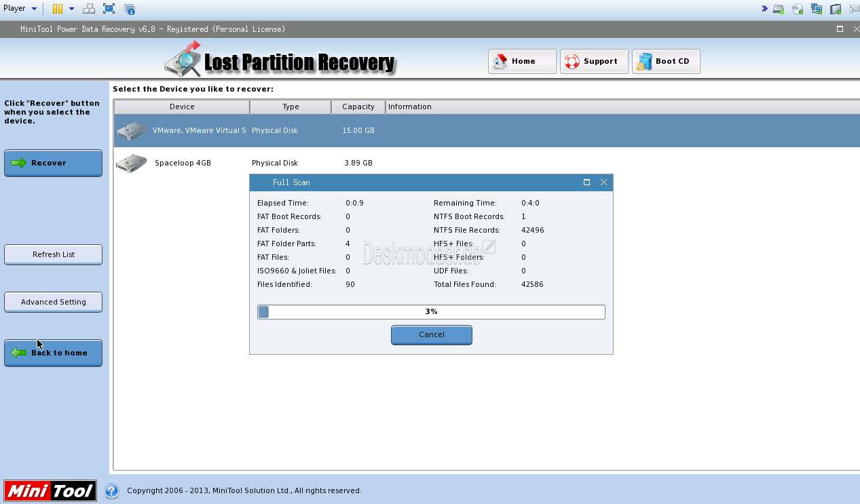Click the 15.00 GB capacity cell
Viewport: 860px width, 504px height.
358,130
